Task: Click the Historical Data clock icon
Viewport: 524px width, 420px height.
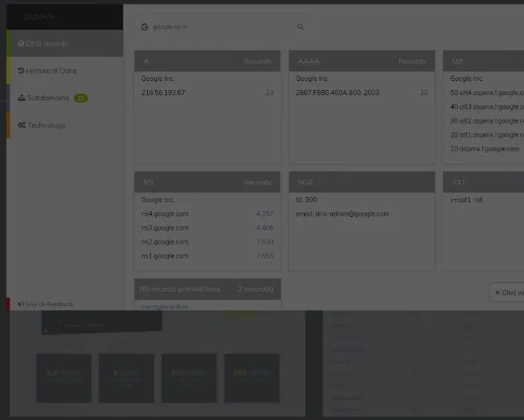Action: point(21,71)
